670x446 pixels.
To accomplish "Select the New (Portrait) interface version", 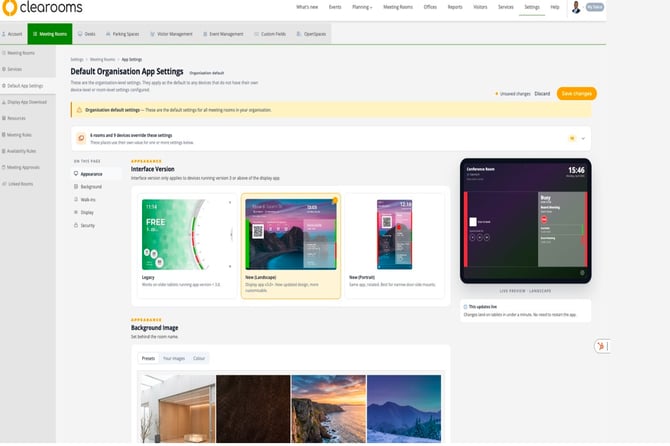I will tap(394, 245).
